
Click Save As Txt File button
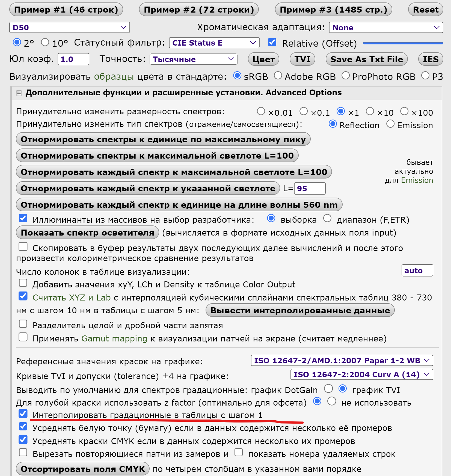[x=366, y=59]
